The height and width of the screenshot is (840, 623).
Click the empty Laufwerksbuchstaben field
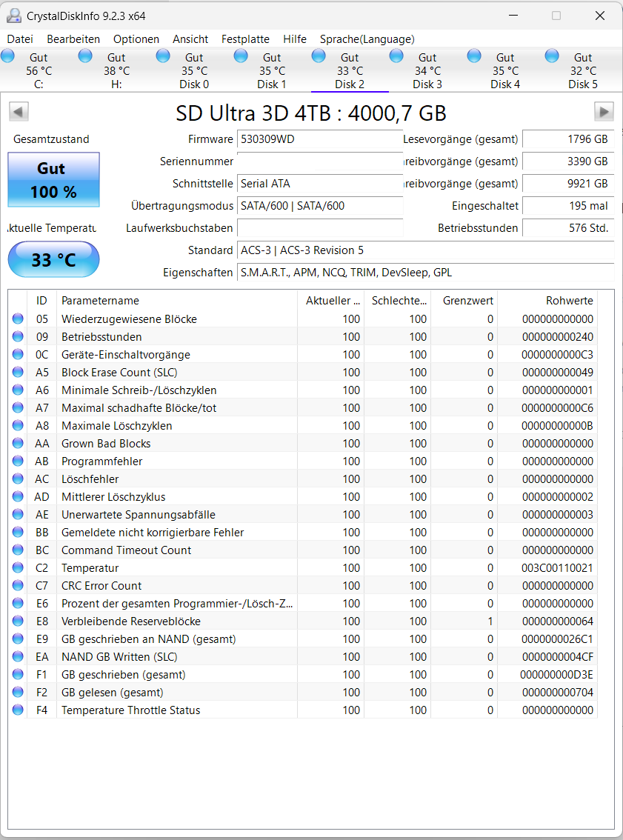(320, 228)
